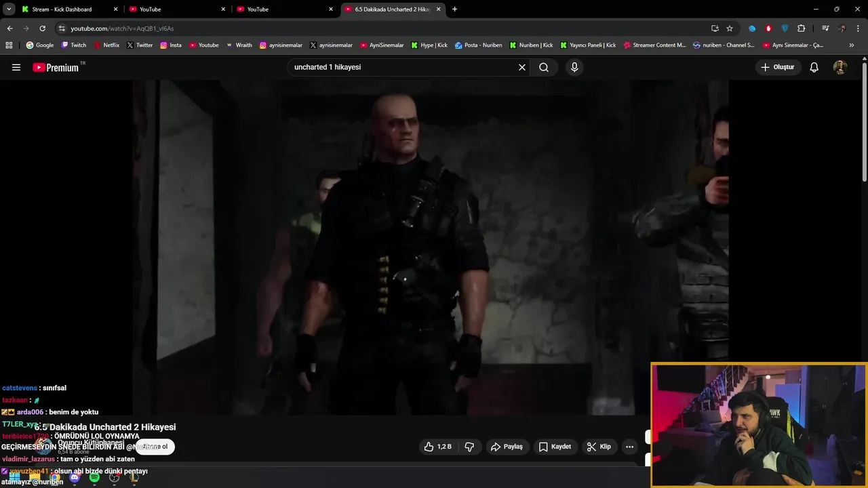Close the active Uncharted 2 tab
Image resolution: width=868 pixels, height=488 pixels.
coord(438,9)
